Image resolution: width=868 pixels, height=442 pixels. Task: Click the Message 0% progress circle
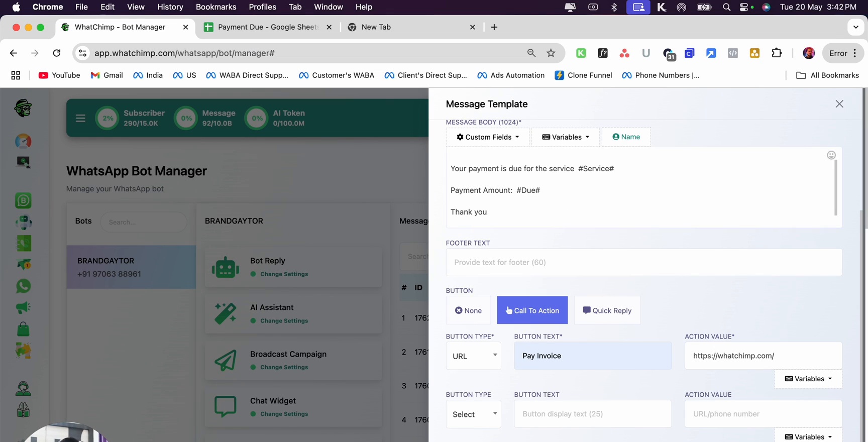pyautogui.click(x=186, y=118)
